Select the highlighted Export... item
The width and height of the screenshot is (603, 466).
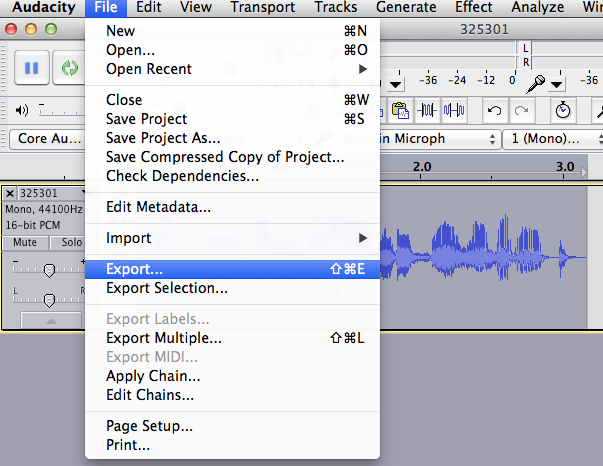pyautogui.click(x=232, y=269)
